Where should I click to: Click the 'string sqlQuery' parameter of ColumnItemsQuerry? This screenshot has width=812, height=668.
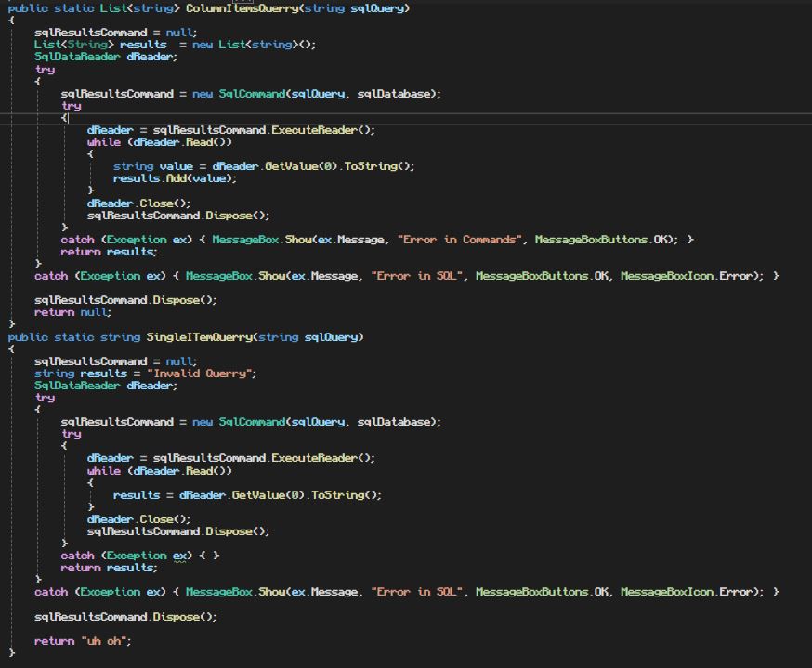(x=354, y=8)
